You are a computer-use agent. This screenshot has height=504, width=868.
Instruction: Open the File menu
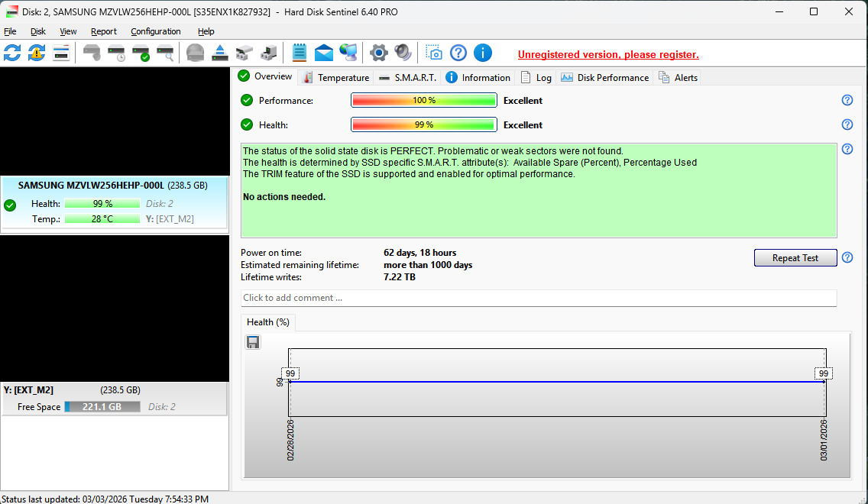[10, 31]
